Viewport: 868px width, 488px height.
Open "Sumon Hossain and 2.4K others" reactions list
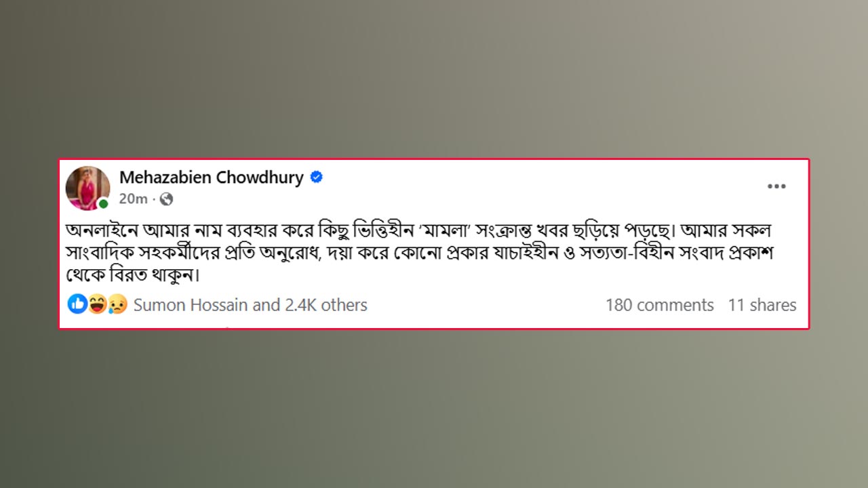click(250, 305)
